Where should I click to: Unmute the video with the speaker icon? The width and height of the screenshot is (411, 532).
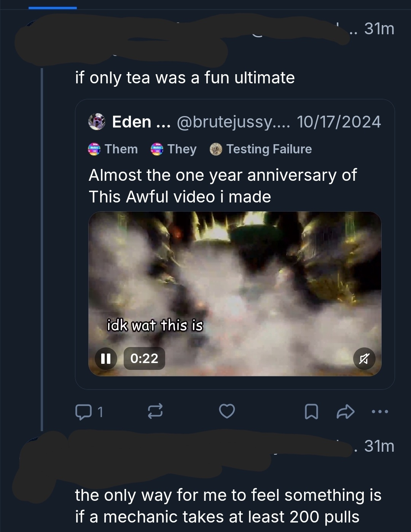pos(364,358)
